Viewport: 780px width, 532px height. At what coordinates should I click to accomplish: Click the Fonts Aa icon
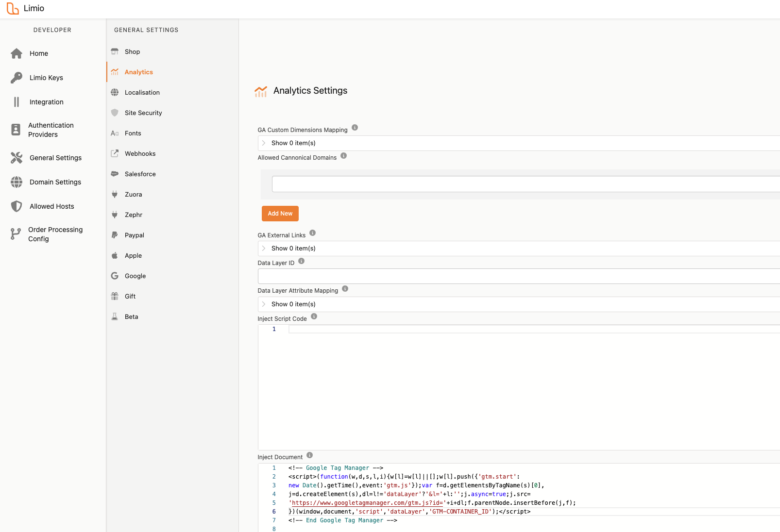[x=115, y=133]
